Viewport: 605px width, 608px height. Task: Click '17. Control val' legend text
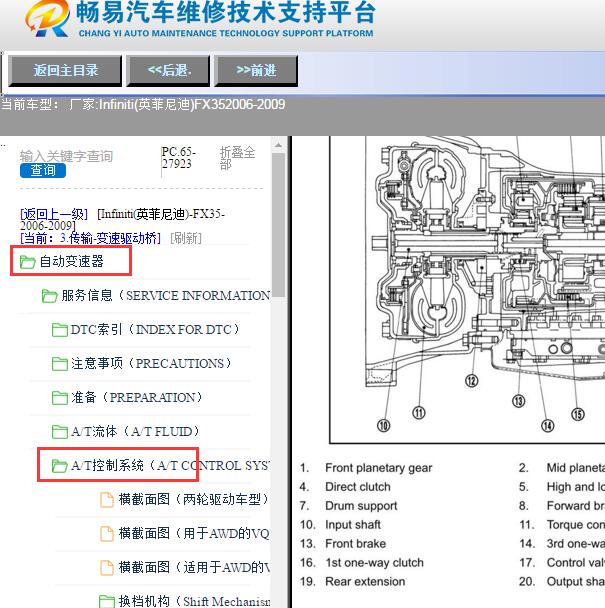pyautogui.click(x=562, y=563)
